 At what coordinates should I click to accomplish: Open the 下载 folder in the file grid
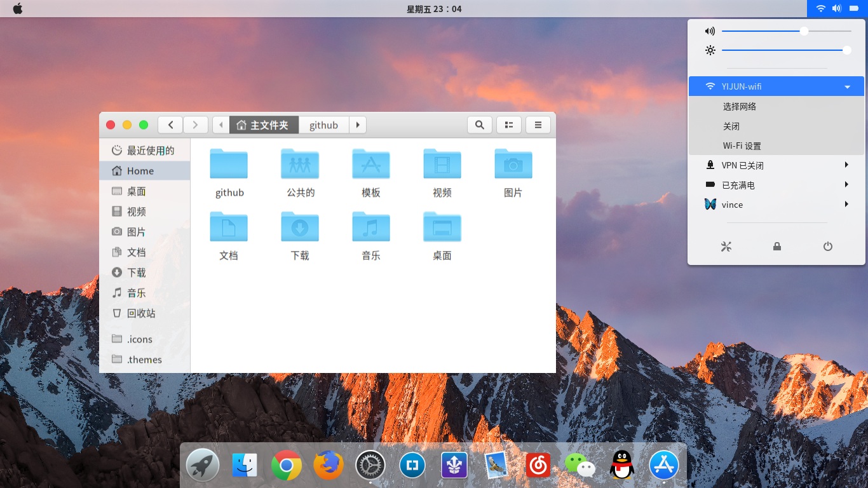point(300,227)
